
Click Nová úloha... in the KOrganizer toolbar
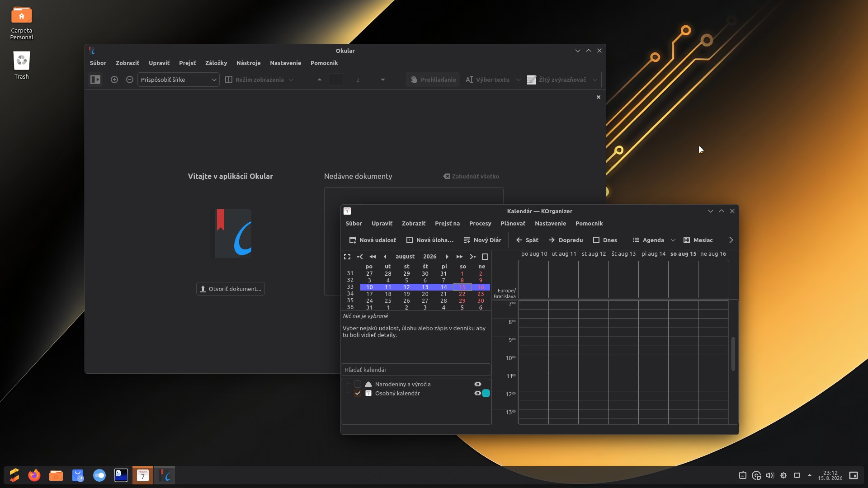click(430, 240)
